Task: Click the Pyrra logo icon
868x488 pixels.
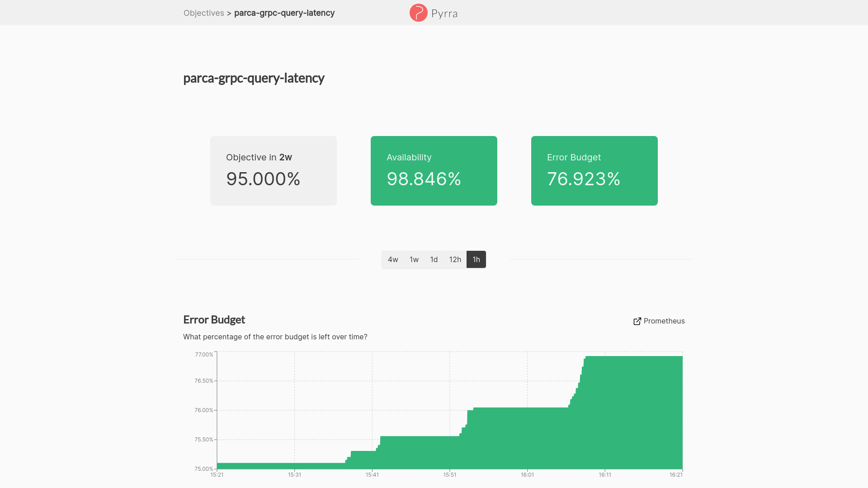Action: [418, 13]
